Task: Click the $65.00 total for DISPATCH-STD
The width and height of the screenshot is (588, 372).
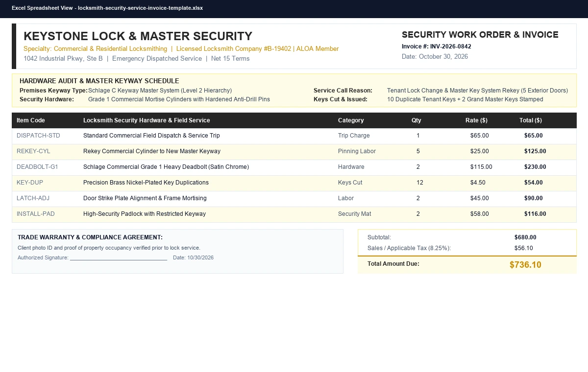Action: pos(534,136)
